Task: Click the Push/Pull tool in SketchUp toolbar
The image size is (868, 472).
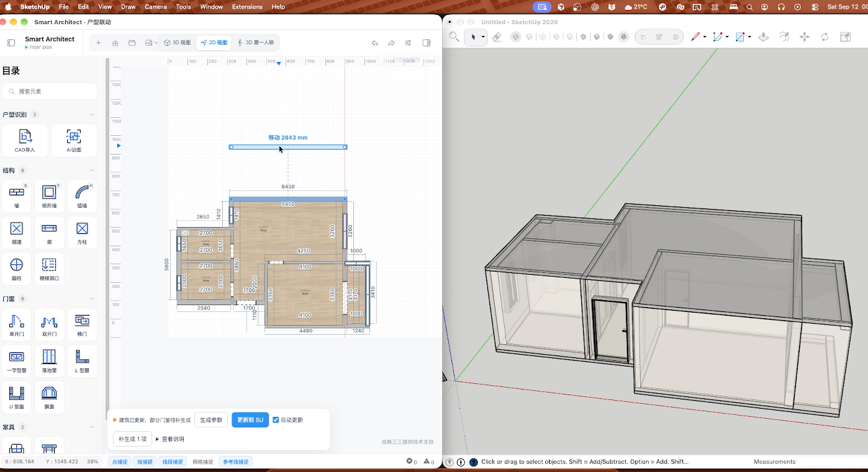Action: point(764,37)
